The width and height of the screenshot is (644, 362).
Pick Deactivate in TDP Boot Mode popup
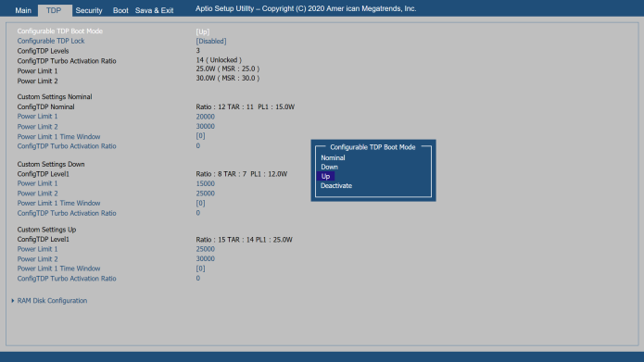tap(336, 185)
